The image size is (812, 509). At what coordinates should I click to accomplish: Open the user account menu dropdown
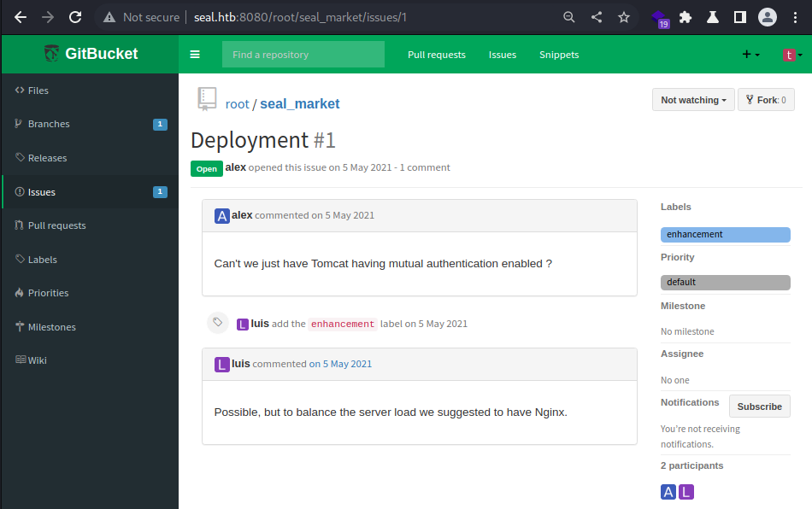791,55
